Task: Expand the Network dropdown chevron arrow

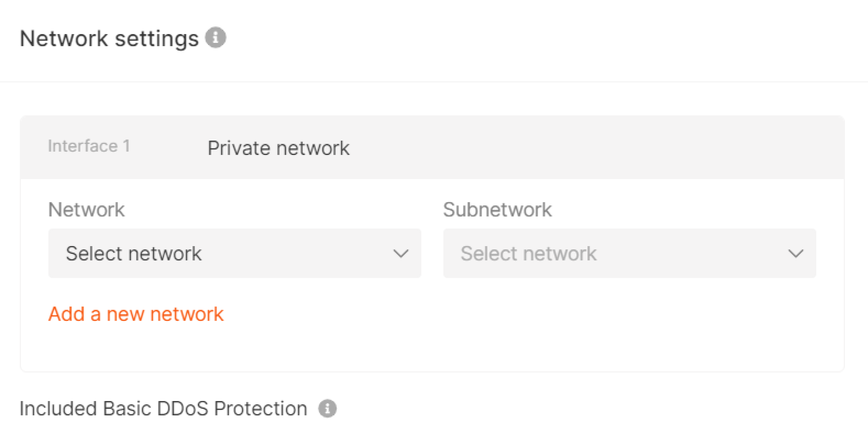Action: tap(401, 254)
